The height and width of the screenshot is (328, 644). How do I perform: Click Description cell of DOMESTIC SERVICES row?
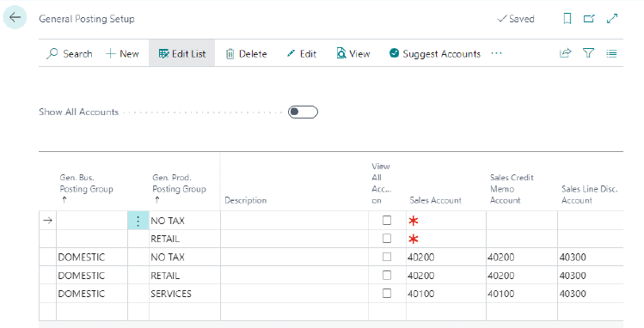pos(294,294)
